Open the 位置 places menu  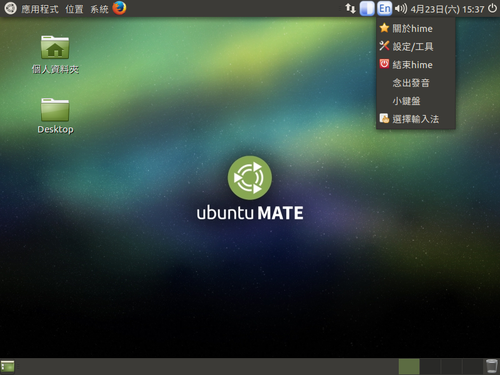[x=74, y=9]
